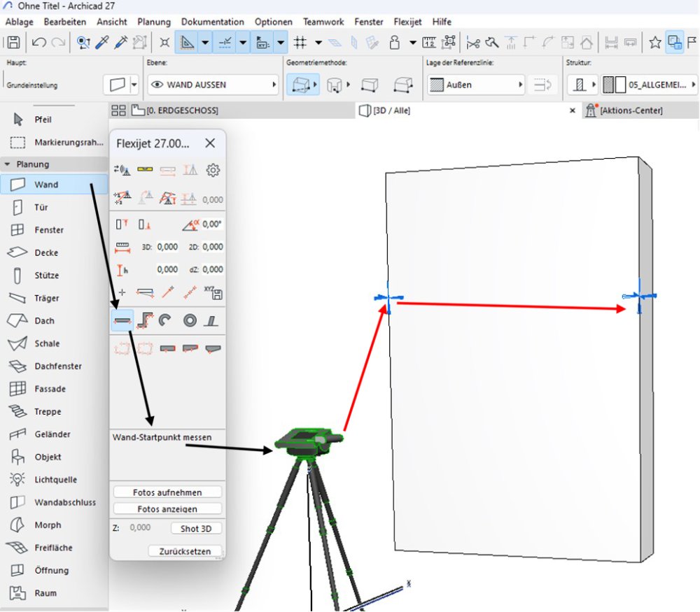Select Flexijet curved wall icon
This screenshot has height=612, width=700.
[x=166, y=321]
